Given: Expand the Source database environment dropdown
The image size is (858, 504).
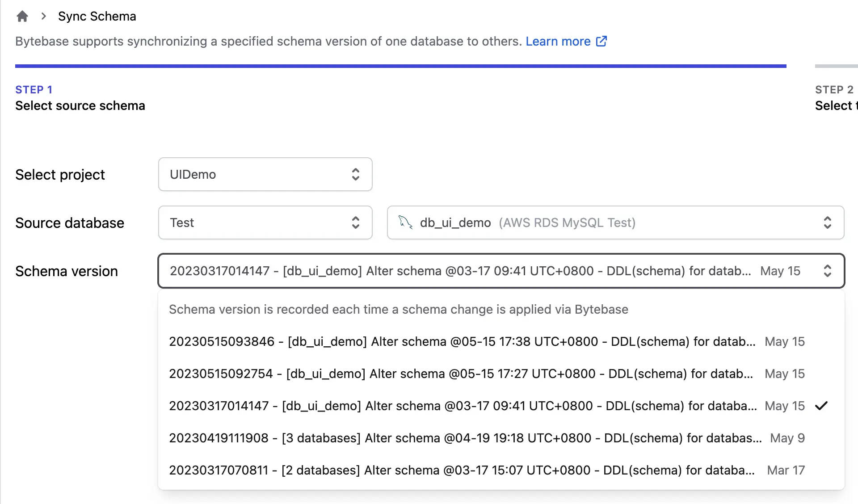Looking at the screenshot, I should pos(265,223).
